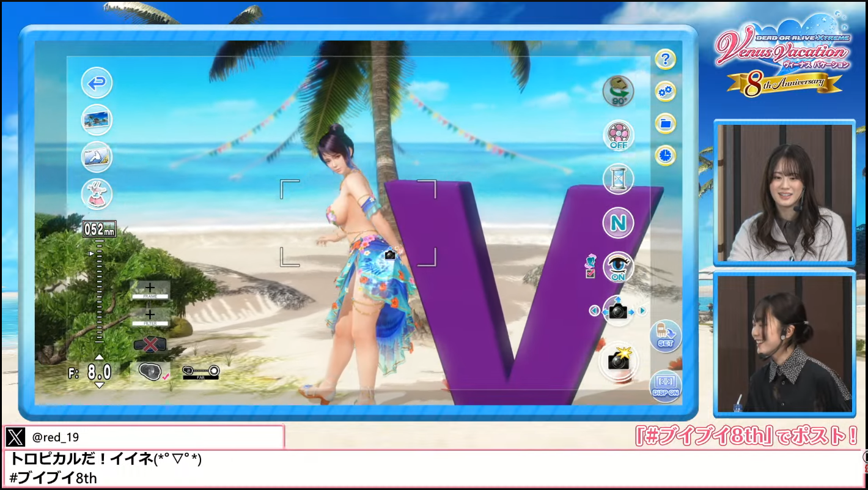The height and width of the screenshot is (490, 868).
Task: Increase F-stop with the up arrow
Action: coord(99,357)
